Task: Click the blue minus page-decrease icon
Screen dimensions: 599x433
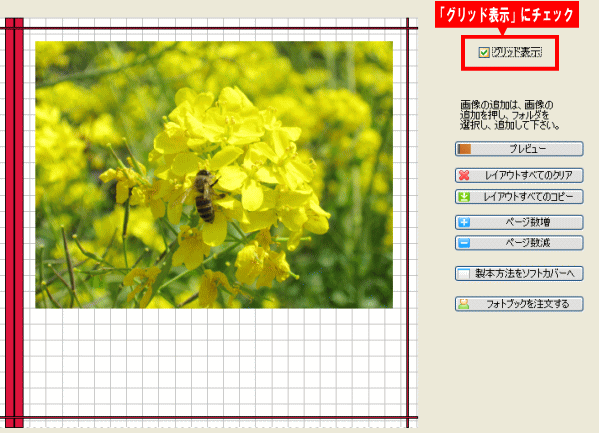Action: click(464, 243)
